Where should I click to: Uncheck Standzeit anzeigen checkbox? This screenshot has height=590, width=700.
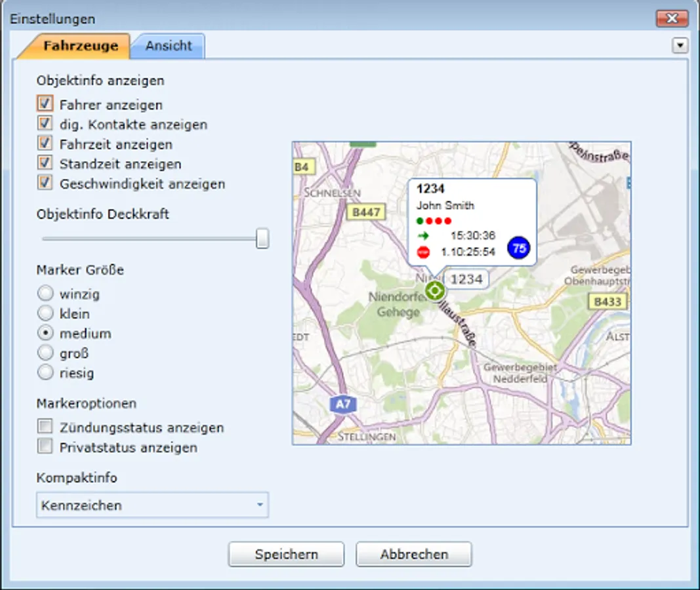(45, 163)
